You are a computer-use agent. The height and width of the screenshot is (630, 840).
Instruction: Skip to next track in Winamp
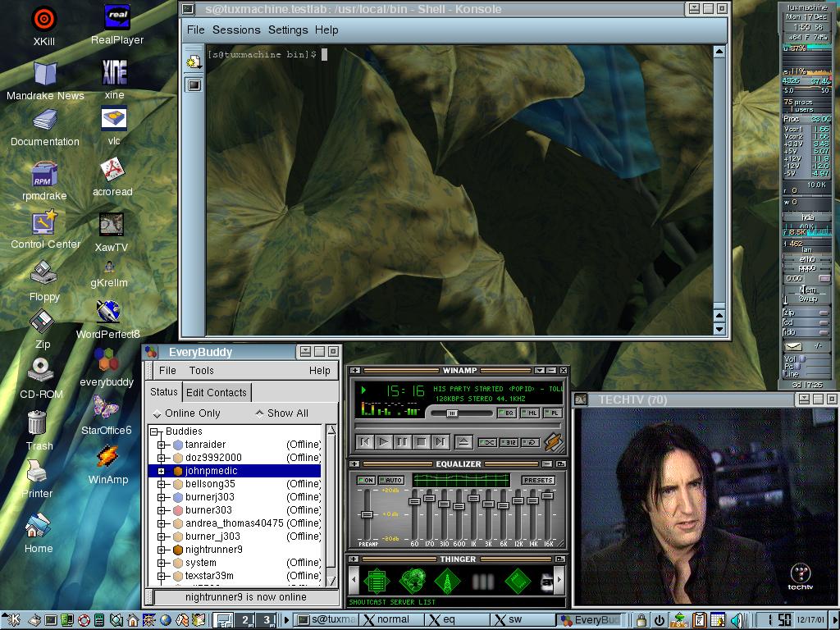point(440,442)
